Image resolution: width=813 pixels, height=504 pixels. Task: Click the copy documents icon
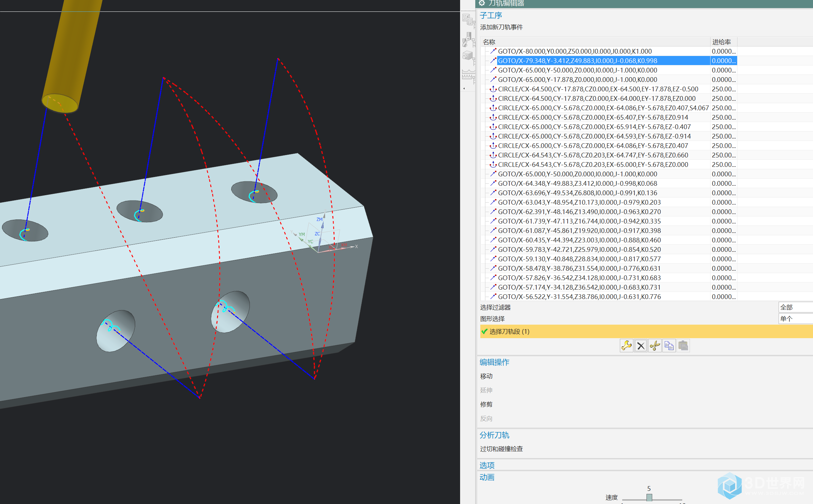click(669, 346)
